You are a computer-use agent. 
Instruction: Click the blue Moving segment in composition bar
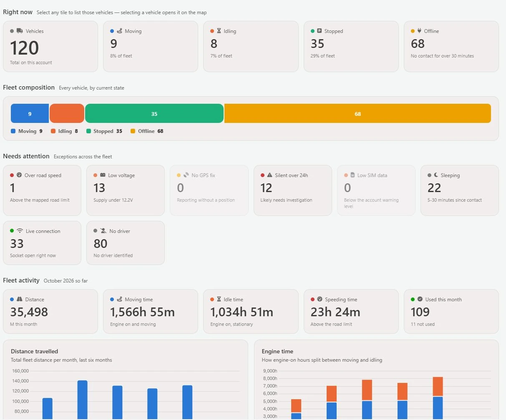click(30, 113)
